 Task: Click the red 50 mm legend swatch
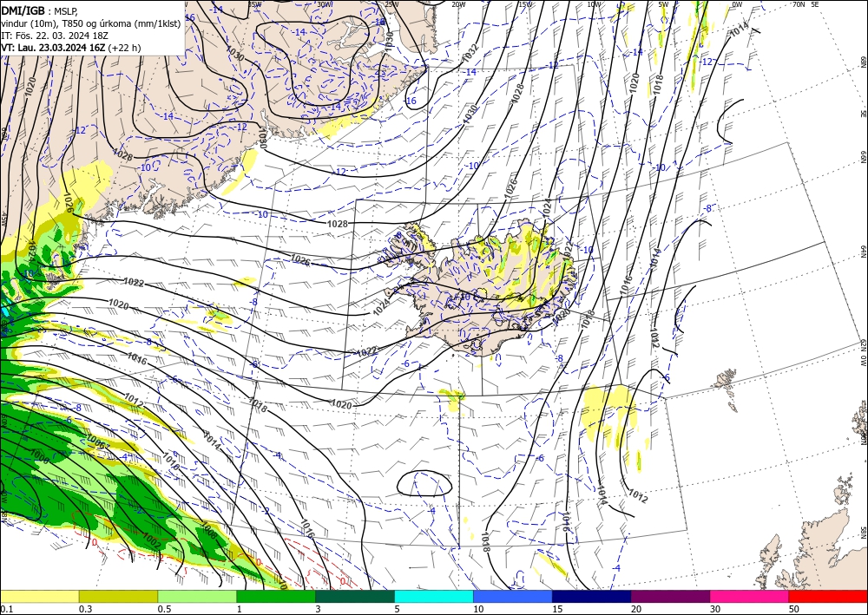(x=828, y=596)
